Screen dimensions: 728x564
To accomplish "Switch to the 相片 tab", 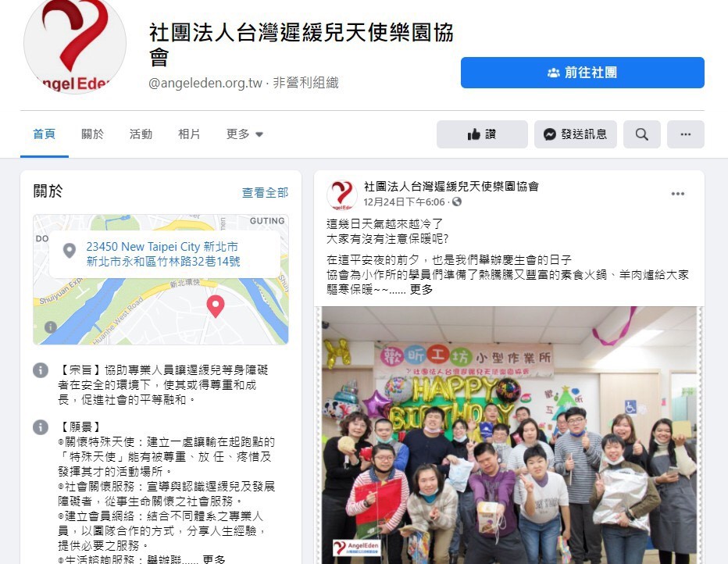I will (189, 134).
